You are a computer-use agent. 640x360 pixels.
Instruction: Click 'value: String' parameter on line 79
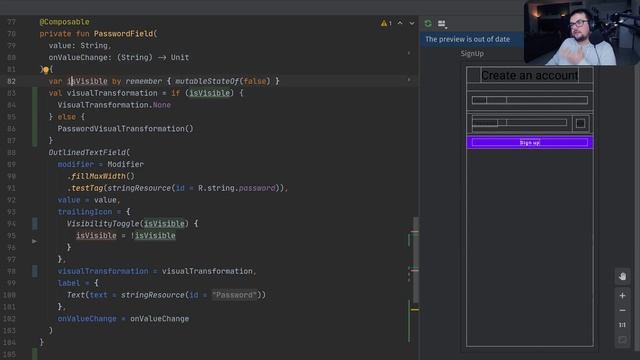pyautogui.click(x=78, y=46)
